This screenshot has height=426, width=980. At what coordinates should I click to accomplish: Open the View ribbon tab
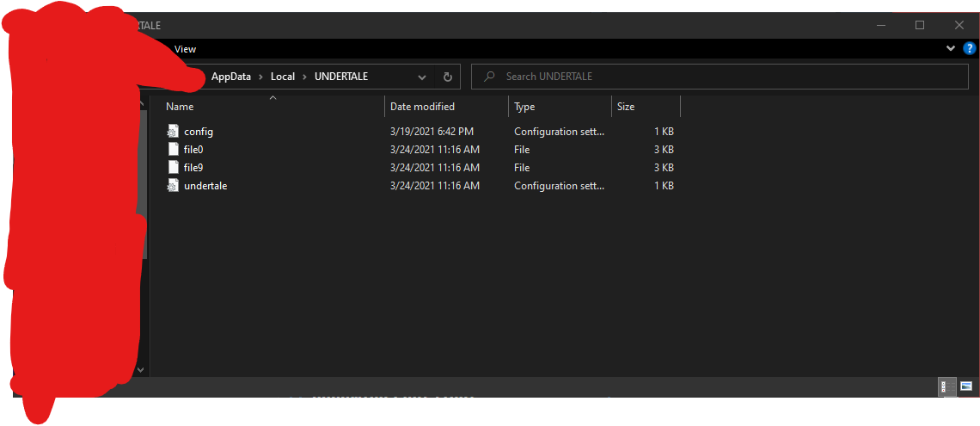pyautogui.click(x=185, y=49)
